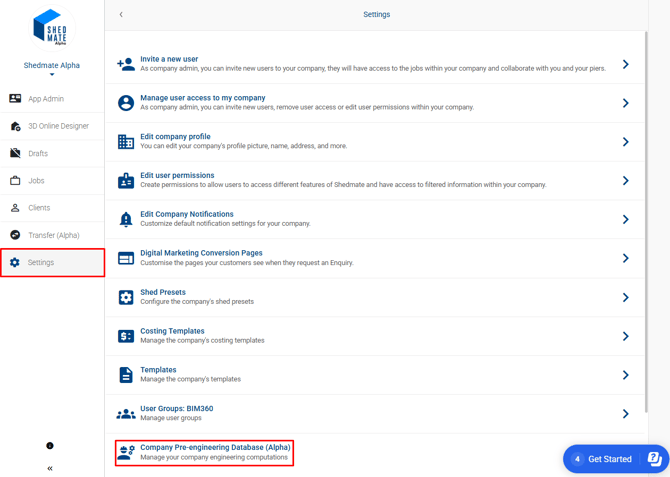
Task: Expand chevron for Templates row
Action: tap(626, 375)
